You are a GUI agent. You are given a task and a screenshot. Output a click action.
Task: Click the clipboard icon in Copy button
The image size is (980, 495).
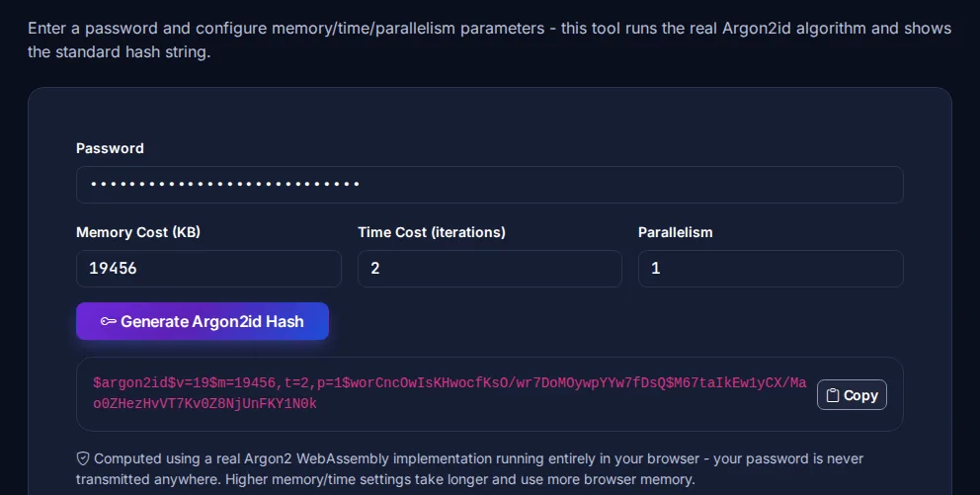click(833, 395)
